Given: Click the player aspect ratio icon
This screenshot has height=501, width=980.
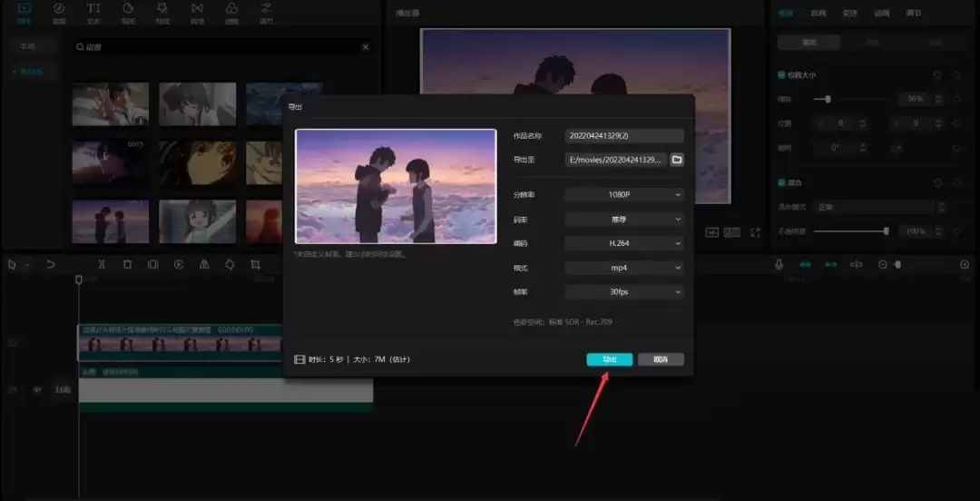Looking at the screenshot, I should tap(732, 232).
